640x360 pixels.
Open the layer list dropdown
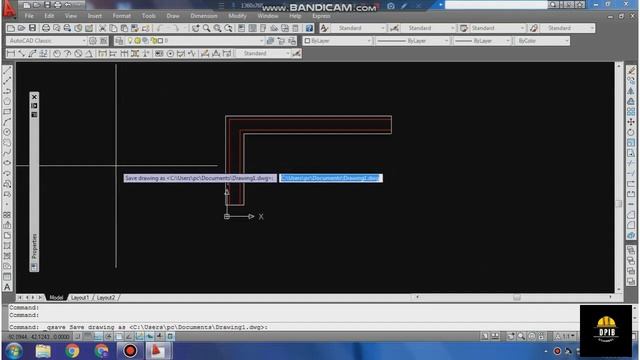(x=261, y=41)
